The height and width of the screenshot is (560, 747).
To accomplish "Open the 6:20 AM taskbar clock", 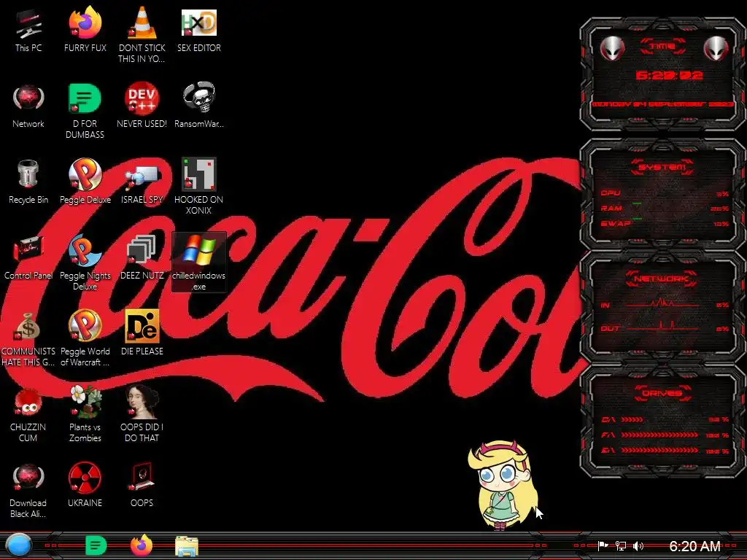I will [694, 545].
